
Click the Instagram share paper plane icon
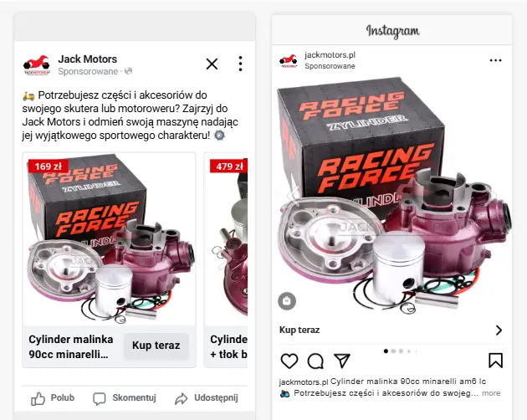tap(341, 361)
